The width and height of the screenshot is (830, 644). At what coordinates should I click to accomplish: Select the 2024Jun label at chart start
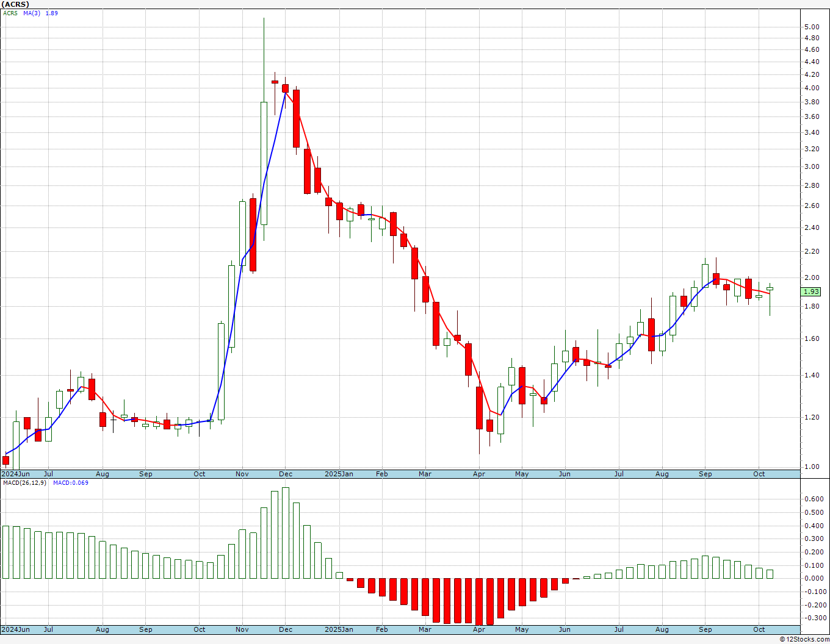click(x=15, y=474)
